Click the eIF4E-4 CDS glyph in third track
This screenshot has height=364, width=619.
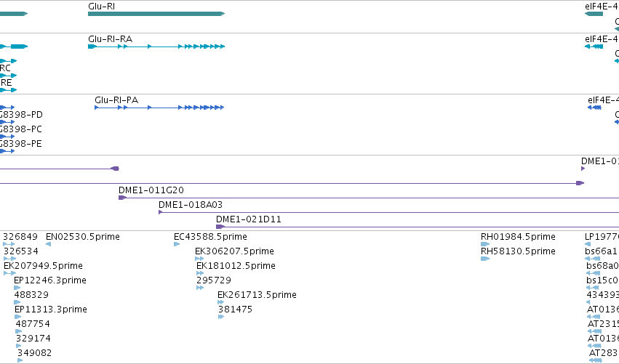[x=594, y=108]
